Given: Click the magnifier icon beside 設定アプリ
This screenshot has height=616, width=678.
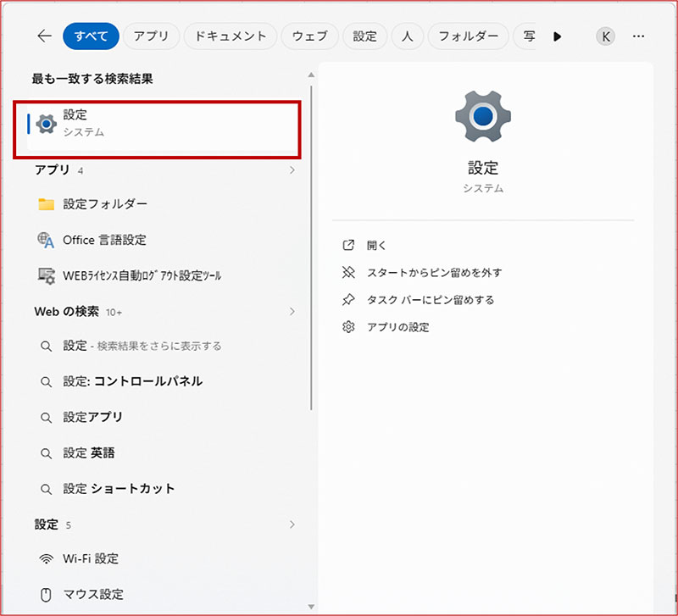Looking at the screenshot, I should 47,417.
